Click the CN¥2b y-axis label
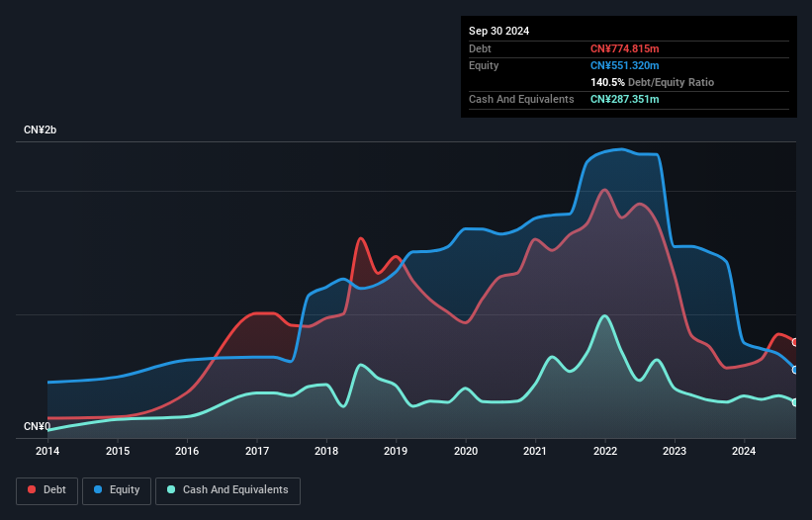Viewport: 812px width, 520px height. point(40,130)
